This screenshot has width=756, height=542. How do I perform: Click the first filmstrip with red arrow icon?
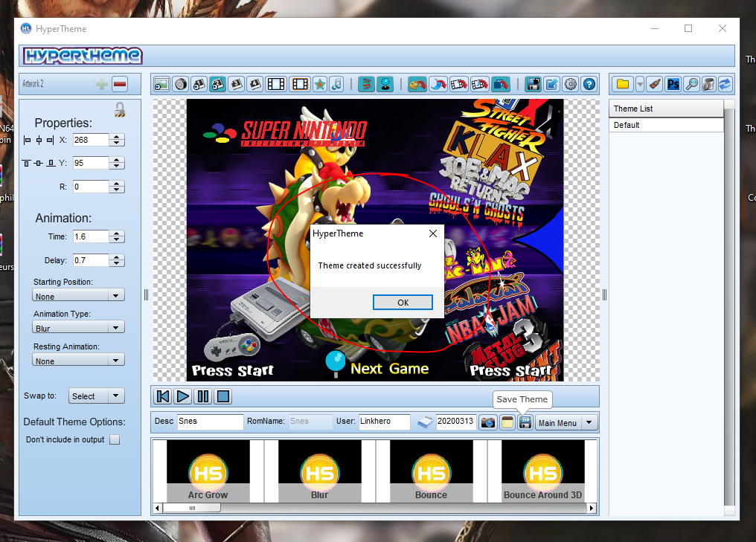458,84
